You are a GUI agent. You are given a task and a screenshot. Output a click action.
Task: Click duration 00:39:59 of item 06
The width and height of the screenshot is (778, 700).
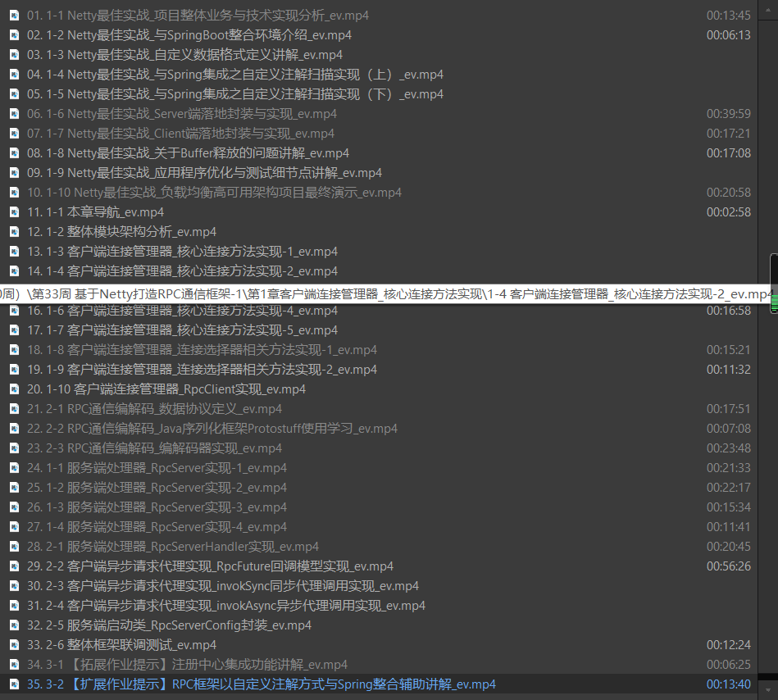[x=728, y=114]
